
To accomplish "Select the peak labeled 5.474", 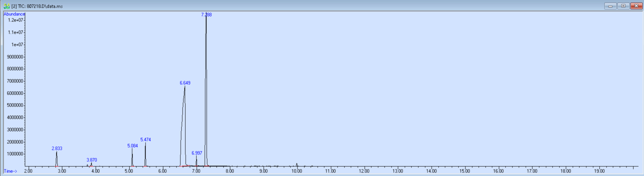I will [146, 140].
